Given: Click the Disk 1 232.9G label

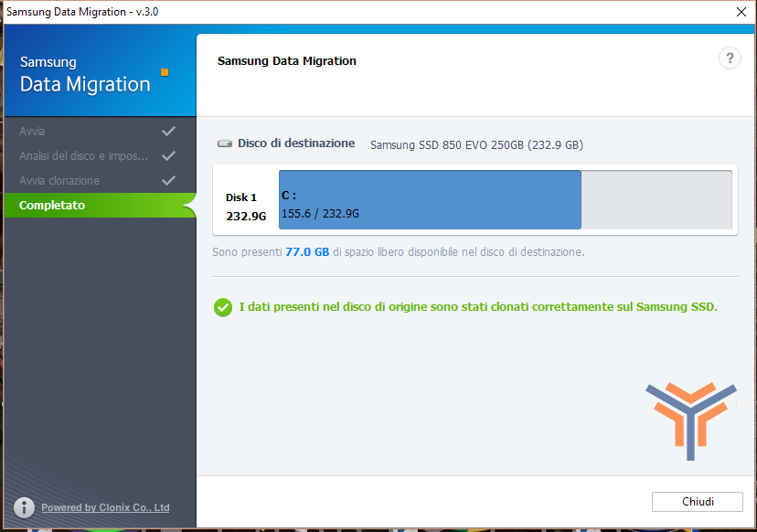Looking at the screenshot, I should point(246,207).
